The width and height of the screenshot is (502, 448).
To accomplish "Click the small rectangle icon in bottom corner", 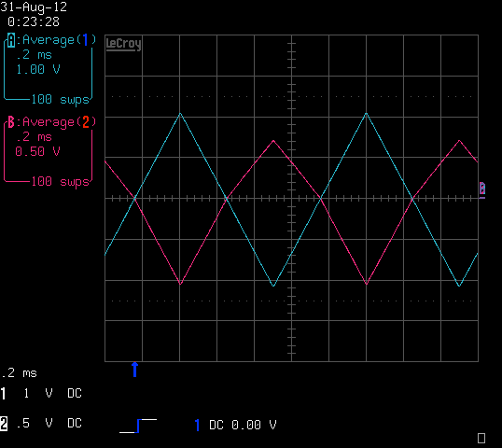I will [481, 438].
